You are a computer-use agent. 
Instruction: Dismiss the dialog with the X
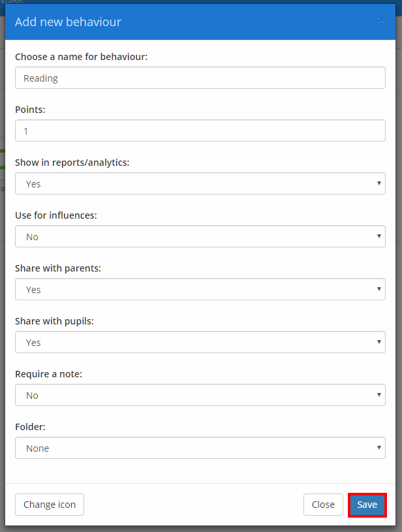tap(381, 20)
